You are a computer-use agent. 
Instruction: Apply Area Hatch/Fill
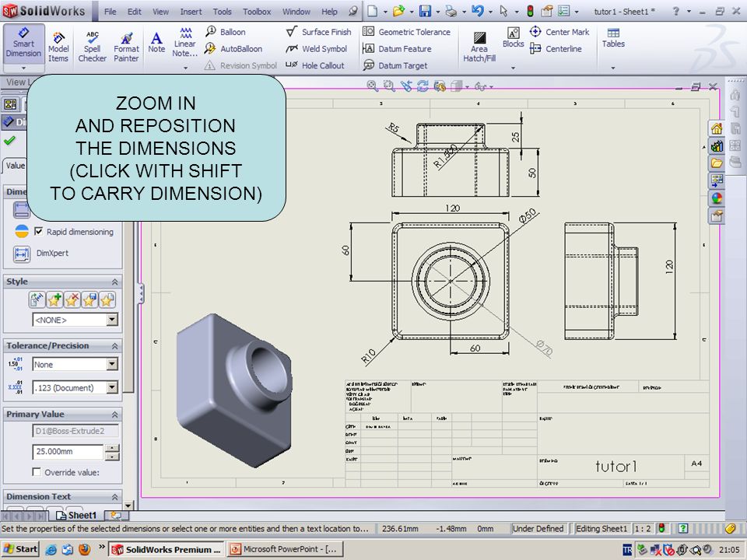pos(479,47)
